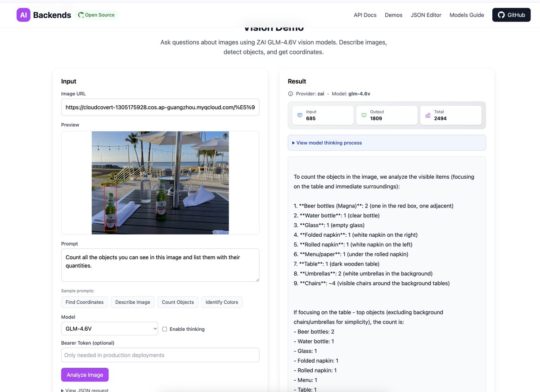
Task: Click the Analyze Image button
Action: tap(85, 375)
